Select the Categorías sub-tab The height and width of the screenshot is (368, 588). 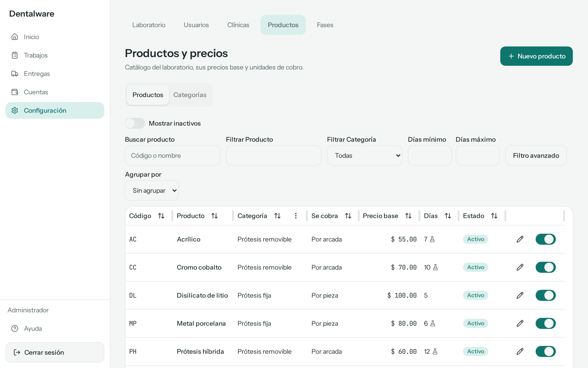click(x=190, y=95)
